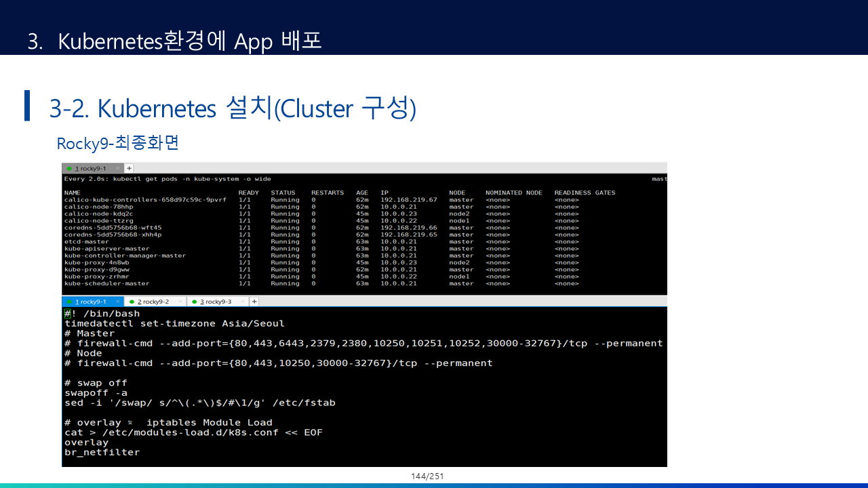Viewport: 868px width, 488px height.
Task: Select the kube-scheduler-master pod name
Action: pos(107,283)
